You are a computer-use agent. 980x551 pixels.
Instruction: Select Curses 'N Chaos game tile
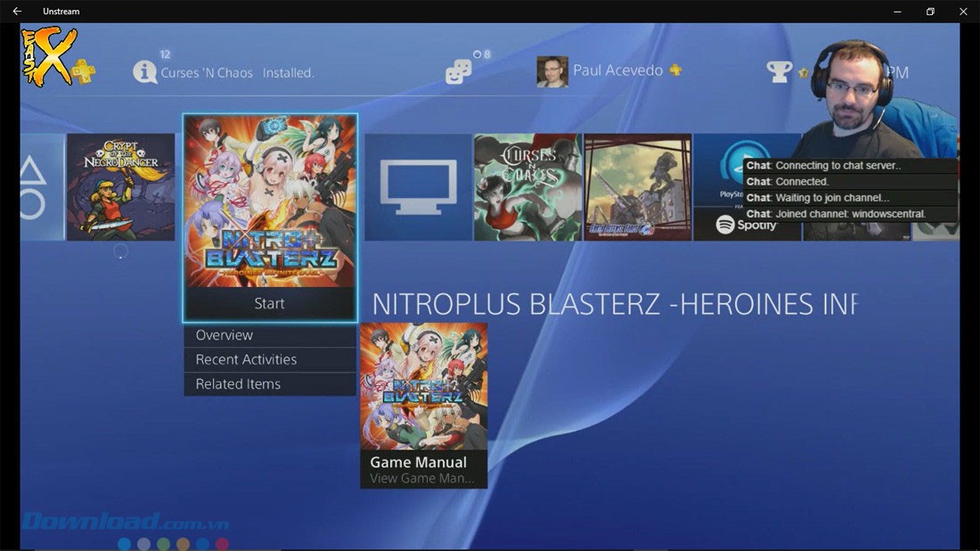pyautogui.click(x=527, y=187)
